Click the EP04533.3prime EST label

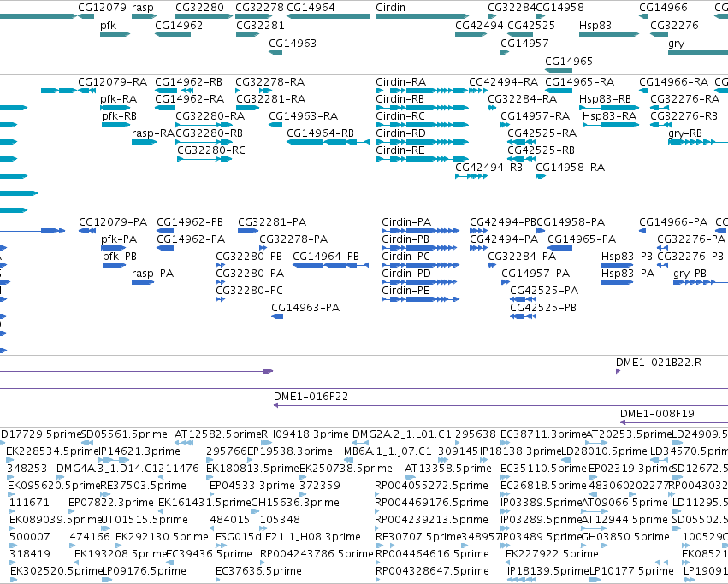252,485
